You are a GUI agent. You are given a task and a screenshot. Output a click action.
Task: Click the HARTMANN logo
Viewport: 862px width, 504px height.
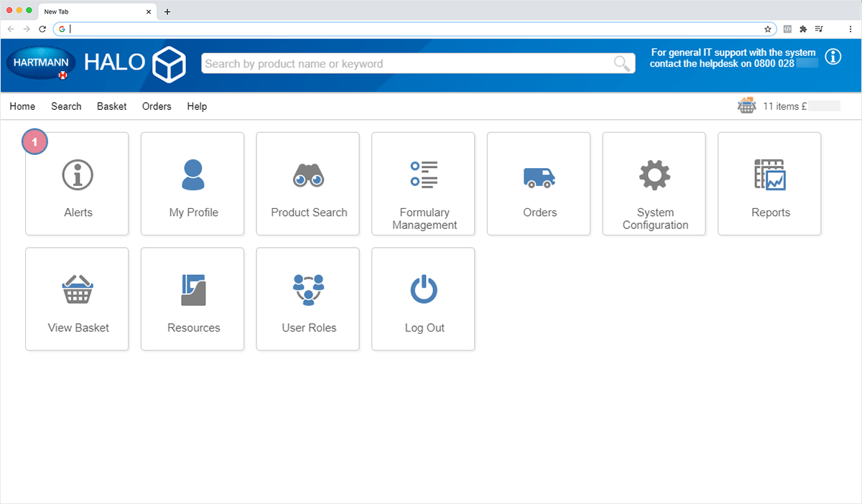(41, 63)
